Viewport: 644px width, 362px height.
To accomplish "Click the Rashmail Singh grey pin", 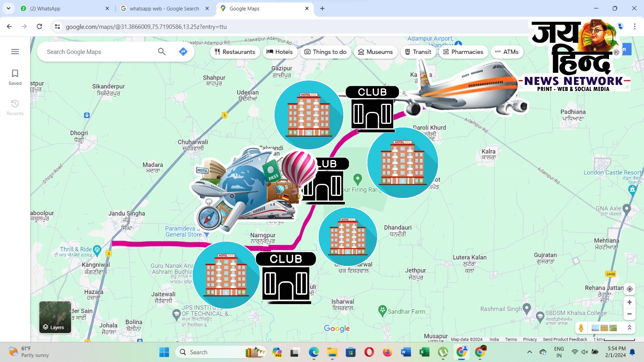I will click(x=527, y=309).
